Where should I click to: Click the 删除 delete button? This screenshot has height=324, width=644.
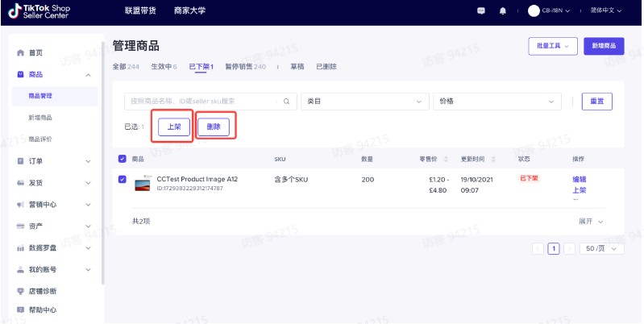pos(214,127)
